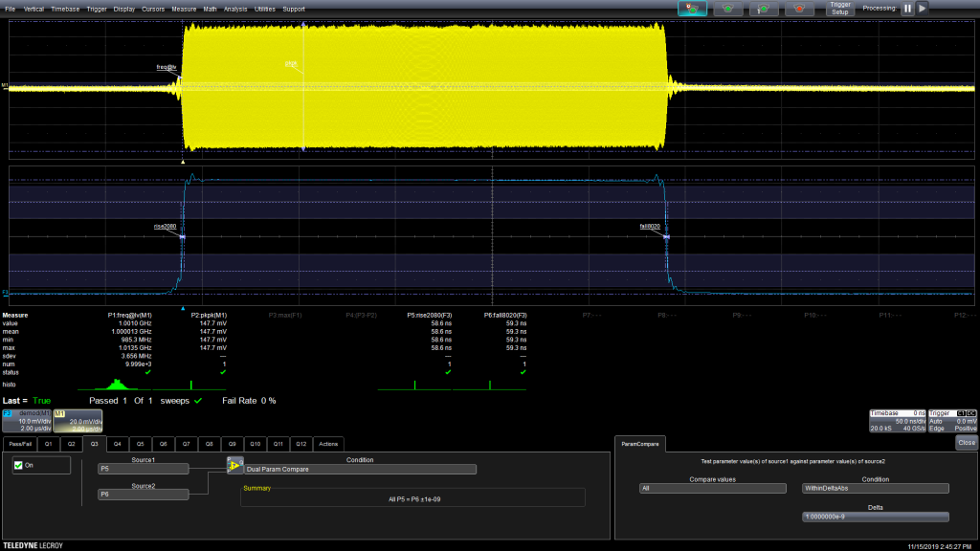Click the Trigger descriptor box
The width and height of the screenshot is (980, 551).
pyautogui.click(x=952, y=421)
